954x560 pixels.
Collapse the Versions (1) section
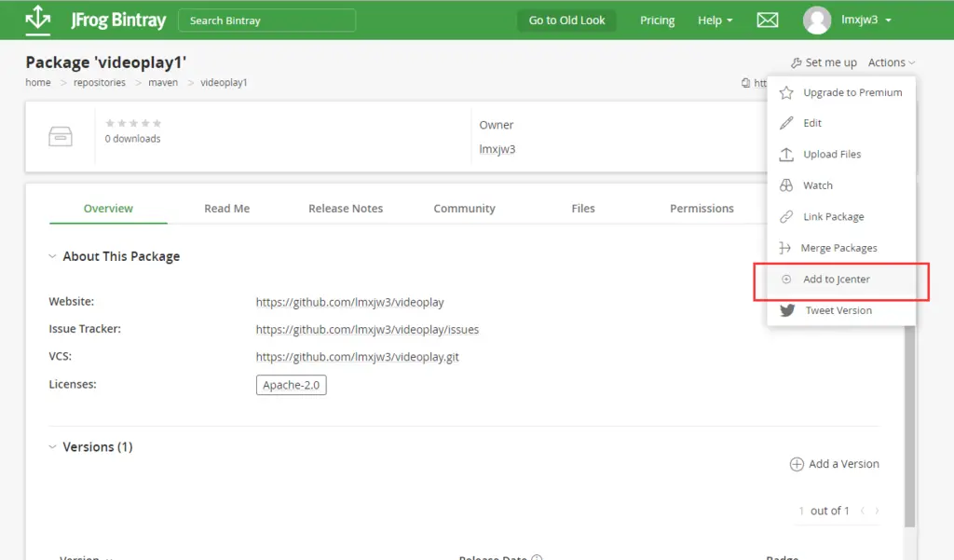(52, 446)
